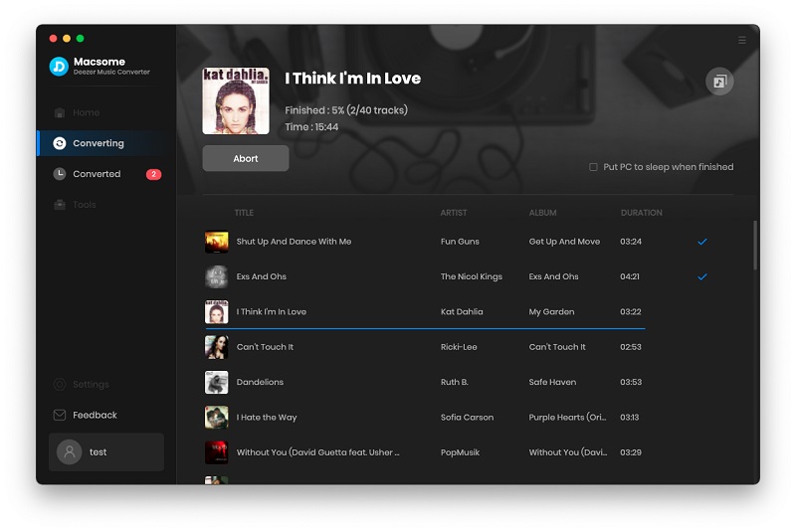The width and height of the screenshot is (796, 532).
Task: Select Without You (David Guetta feat. Usher track
Action: click(317, 452)
